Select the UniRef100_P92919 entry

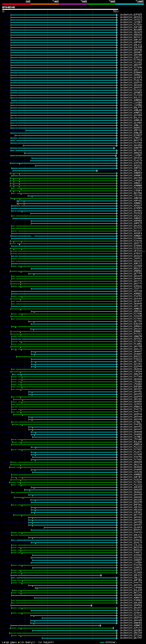(131, 213)
